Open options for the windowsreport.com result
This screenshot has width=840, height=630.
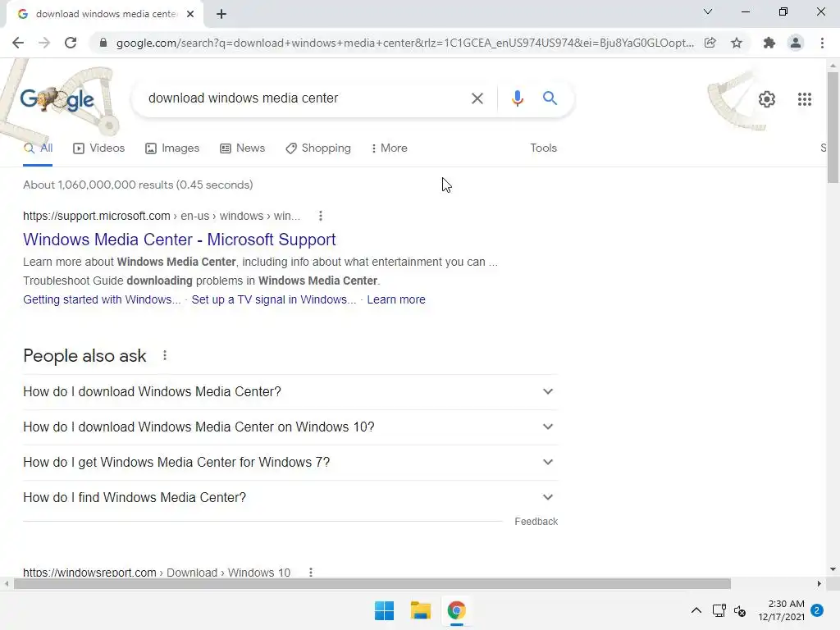pyautogui.click(x=311, y=572)
